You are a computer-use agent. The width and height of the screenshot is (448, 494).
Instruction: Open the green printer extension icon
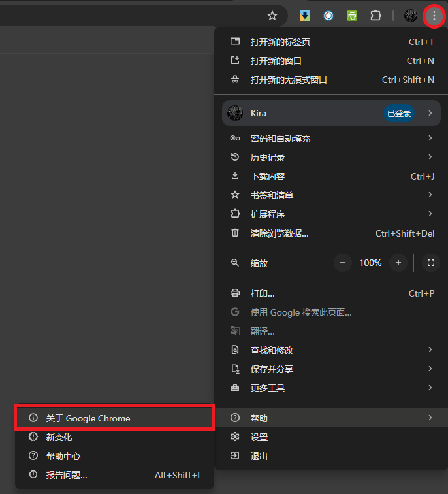pos(352,16)
